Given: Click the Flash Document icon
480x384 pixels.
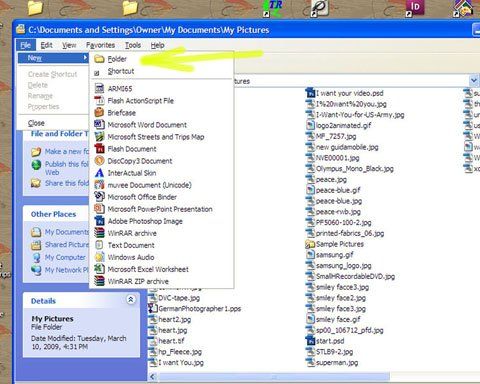Looking at the screenshot, I should point(99,149).
